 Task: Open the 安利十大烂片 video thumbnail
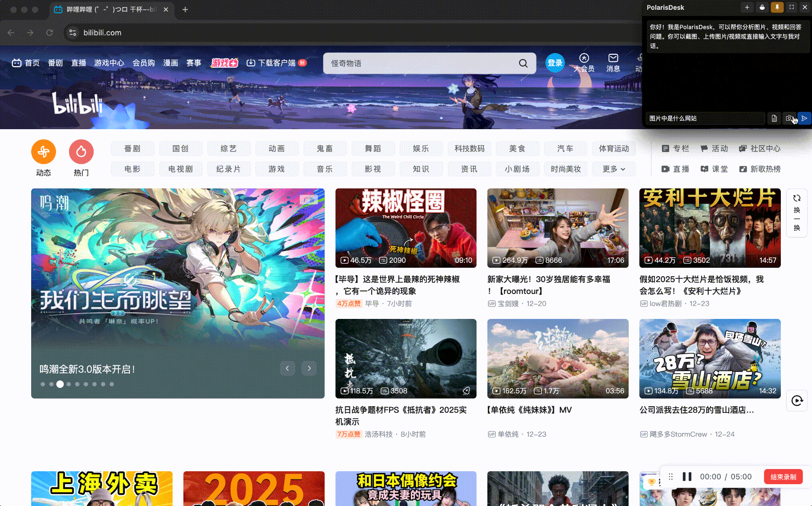[x=710, y=228]
